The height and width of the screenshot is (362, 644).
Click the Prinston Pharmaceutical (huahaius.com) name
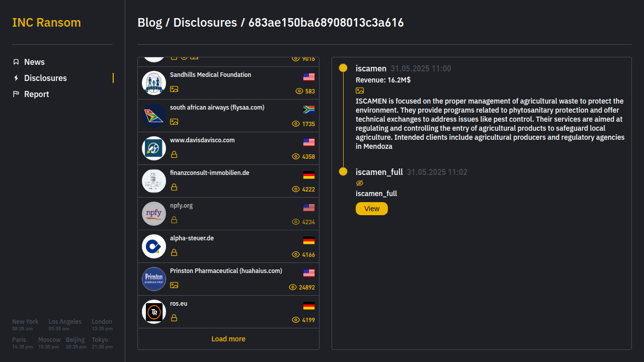[226, 271]
